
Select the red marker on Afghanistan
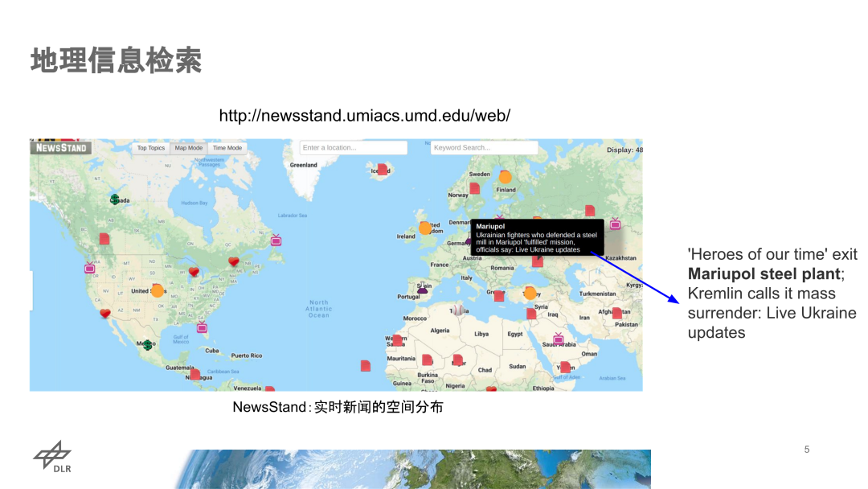tap(616, 314)
